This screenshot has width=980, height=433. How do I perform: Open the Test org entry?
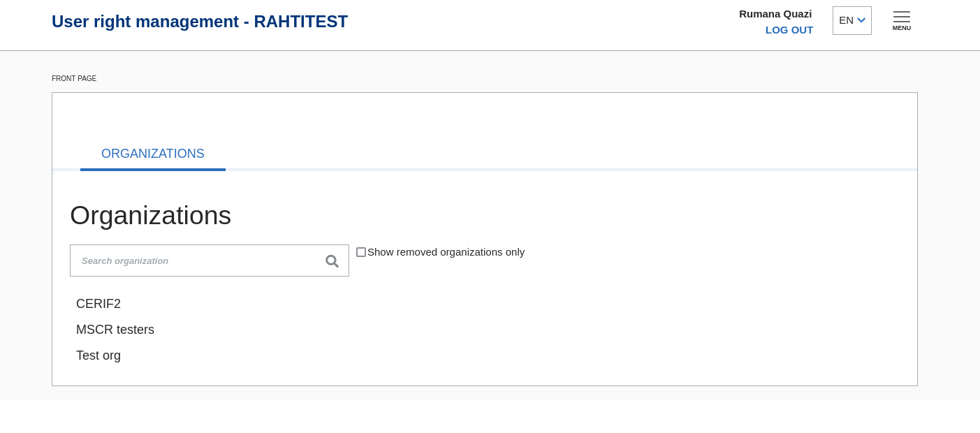point(98,355)
